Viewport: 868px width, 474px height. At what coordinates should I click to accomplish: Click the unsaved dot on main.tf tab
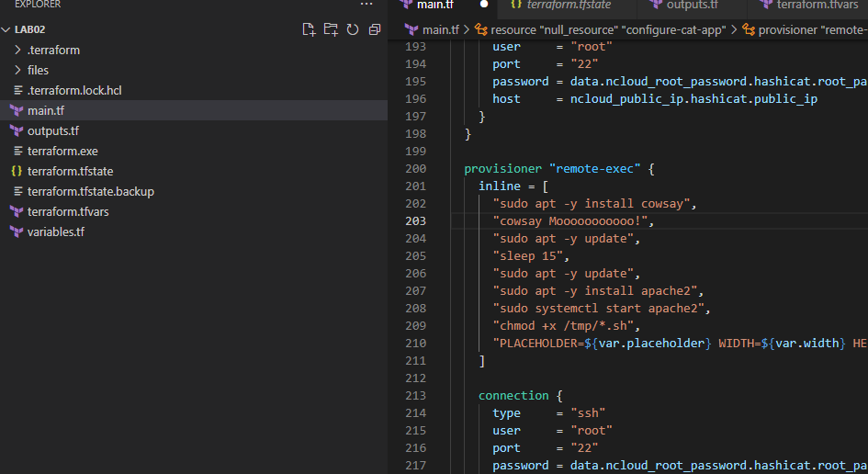click(x=484, y=5)
